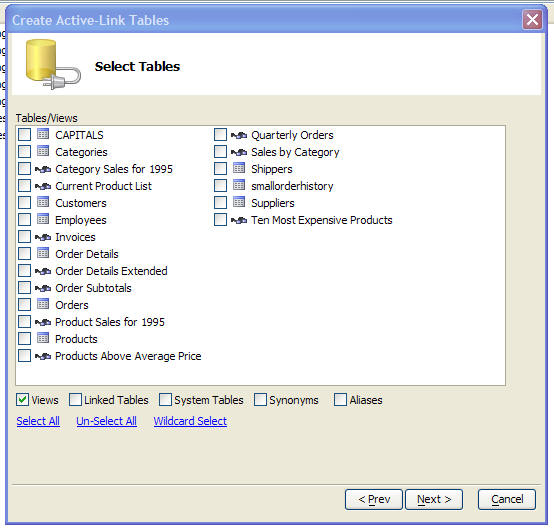Open the Wildcard Select link
The image size is (554, 531).
coord(190,421)
